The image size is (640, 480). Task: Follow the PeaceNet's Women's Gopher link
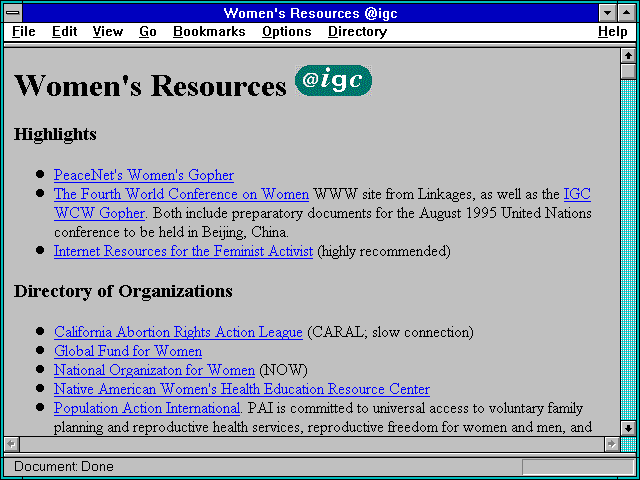point(144,175)
